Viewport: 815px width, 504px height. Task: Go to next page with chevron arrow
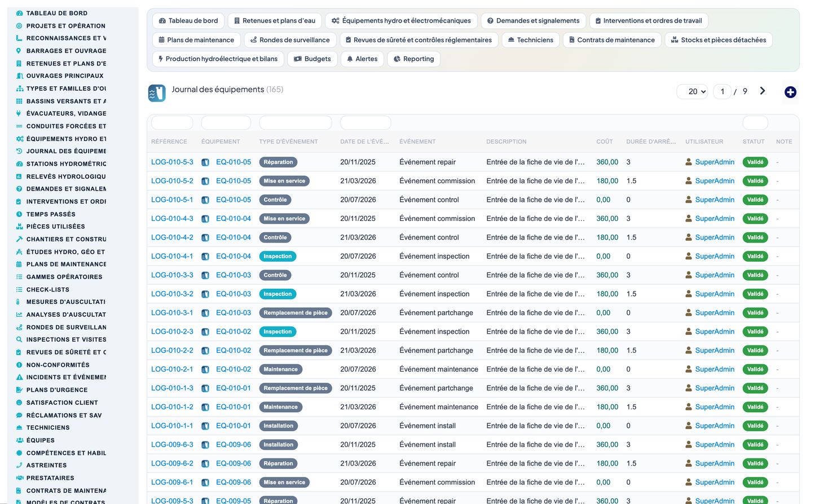pos(763,91)
